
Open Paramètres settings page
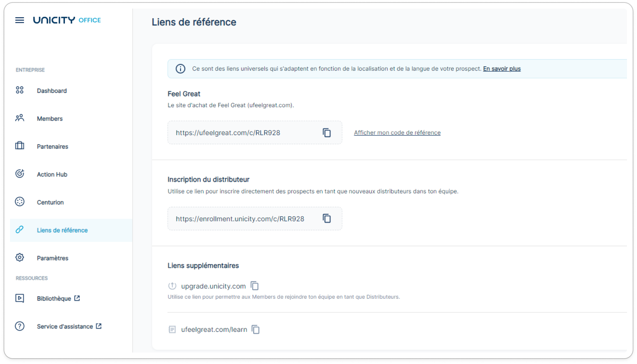(71, 258)
